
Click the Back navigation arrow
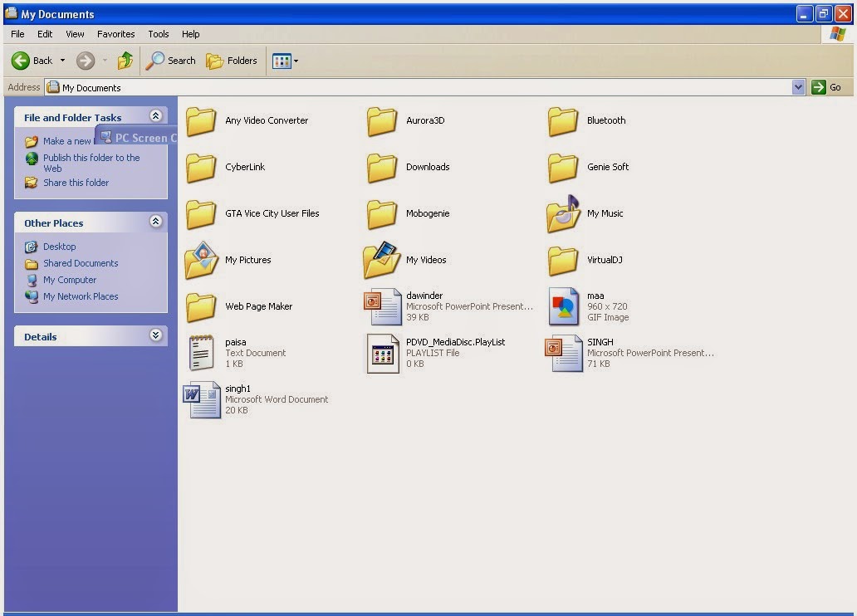21,61
